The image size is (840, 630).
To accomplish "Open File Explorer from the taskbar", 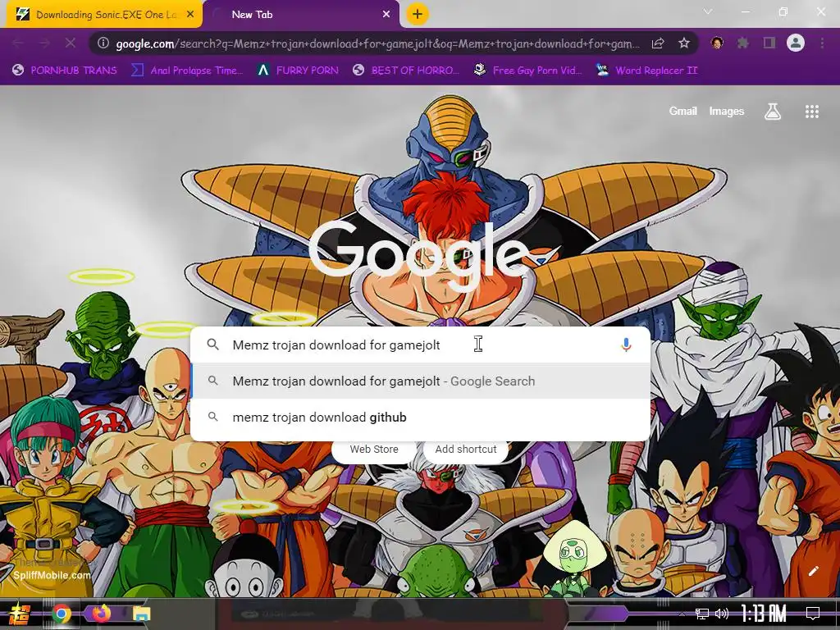I will point(141,614).
